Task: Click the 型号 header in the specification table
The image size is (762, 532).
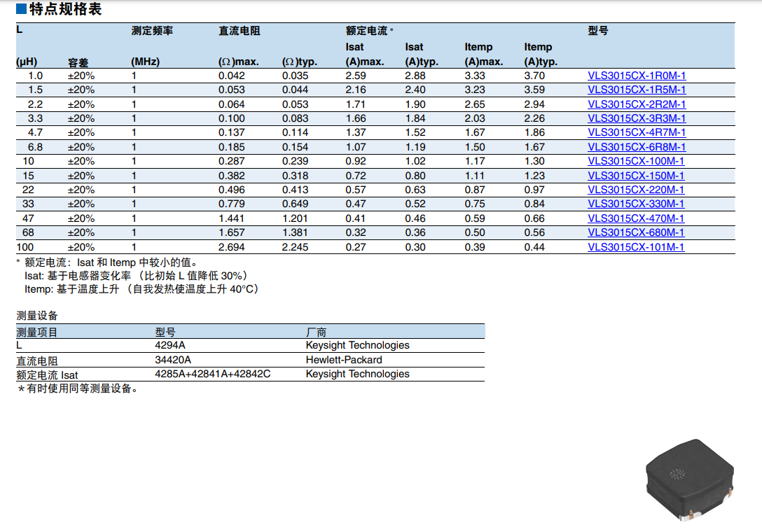Action: 597,31
